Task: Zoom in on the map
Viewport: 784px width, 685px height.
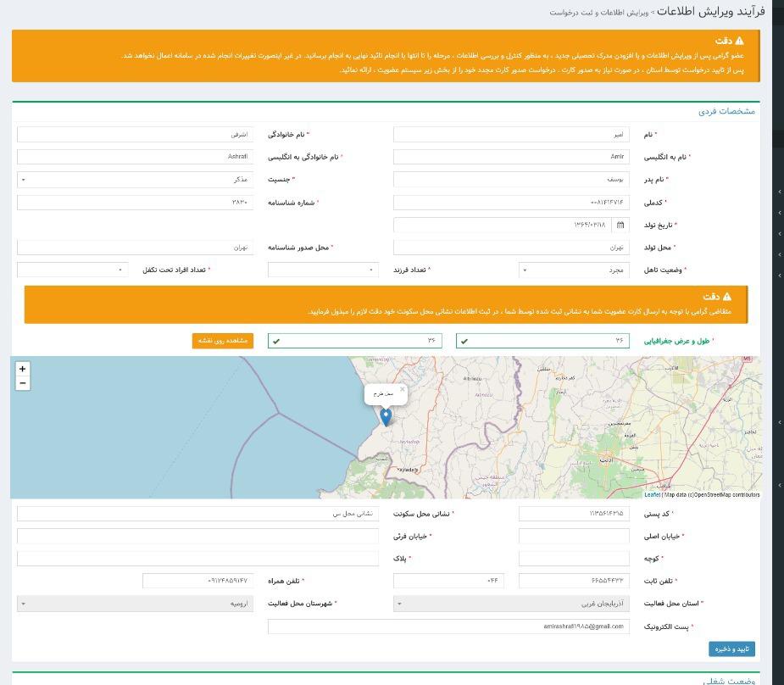Action: pyautogui.click(x=22, y=369)
